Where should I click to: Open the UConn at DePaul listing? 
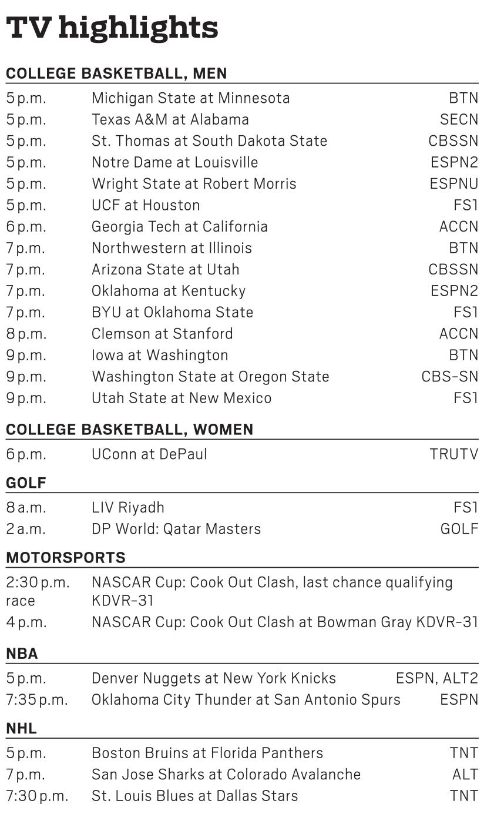pyautogui.click(x=149, y=454)
